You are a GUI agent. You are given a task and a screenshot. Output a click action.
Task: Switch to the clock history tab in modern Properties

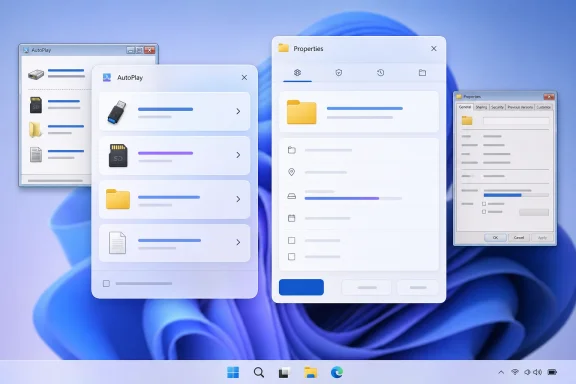click(381, 73)
